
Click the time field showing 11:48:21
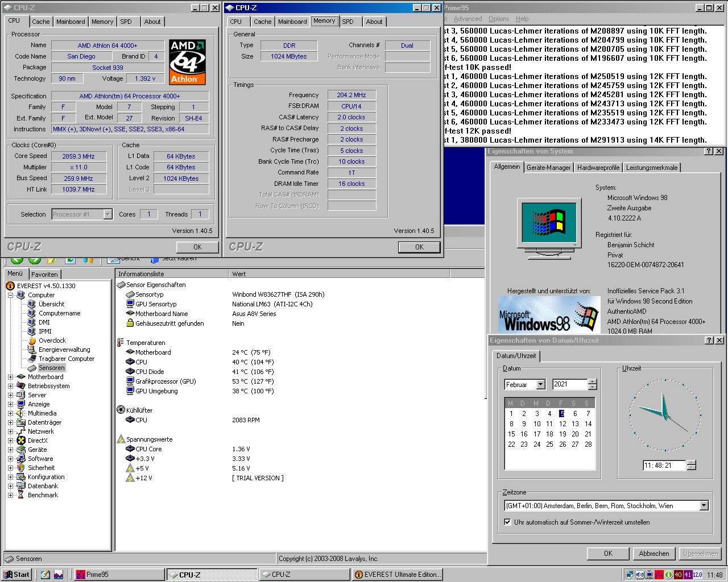tap(664, 465)
